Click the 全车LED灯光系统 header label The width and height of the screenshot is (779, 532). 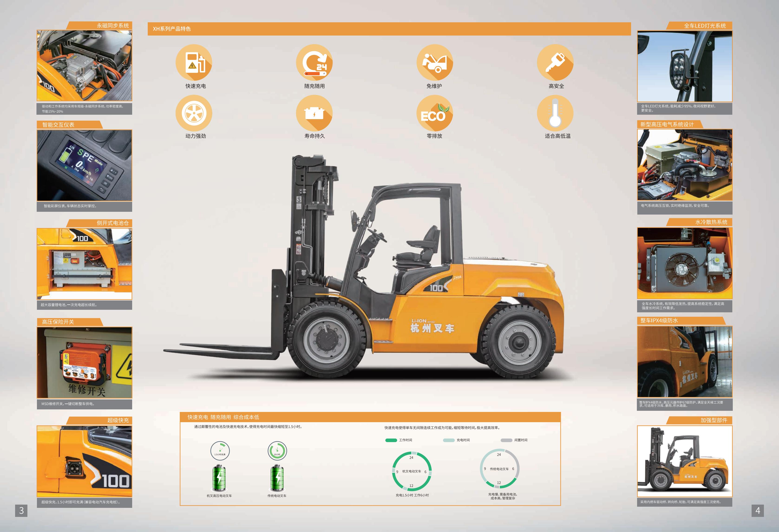(x=705, y=26)
